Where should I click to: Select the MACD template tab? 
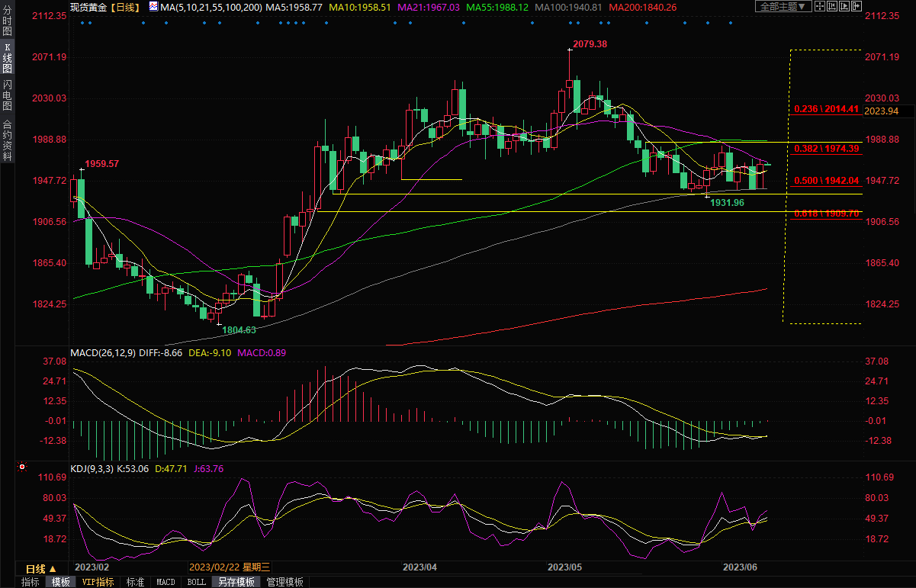coord(166,582)
